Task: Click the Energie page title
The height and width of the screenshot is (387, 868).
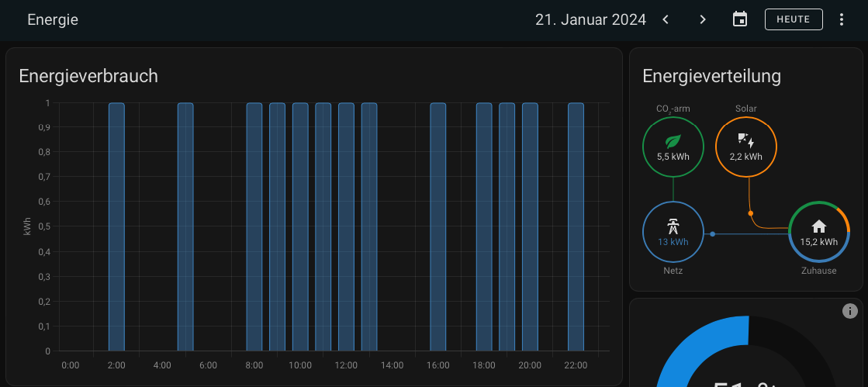Action: pos(53,20)
